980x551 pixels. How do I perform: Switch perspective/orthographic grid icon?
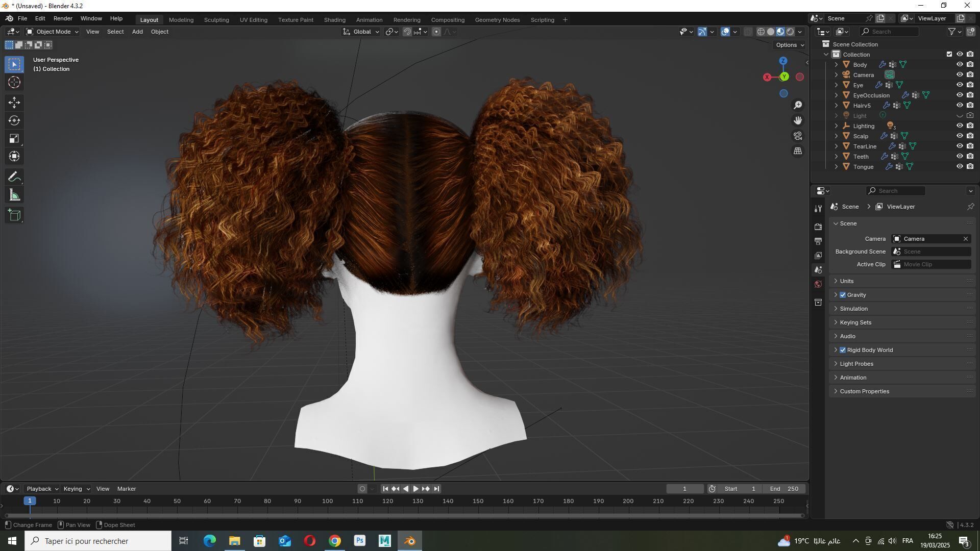(798, 151)
